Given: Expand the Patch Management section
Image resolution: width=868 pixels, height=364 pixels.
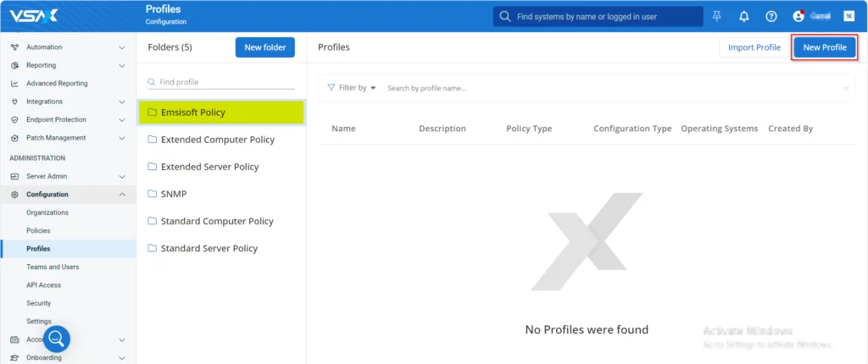Looking at the screenshot, I should coord(122,138).
